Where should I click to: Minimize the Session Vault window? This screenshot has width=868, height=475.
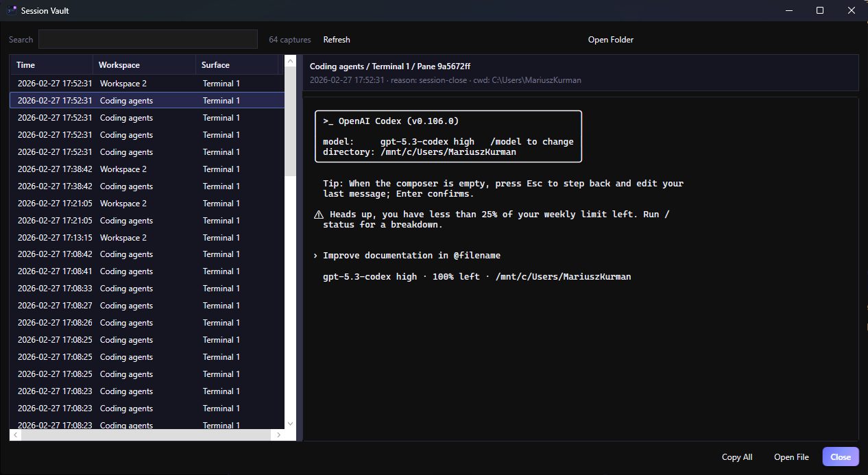[789, 10]
